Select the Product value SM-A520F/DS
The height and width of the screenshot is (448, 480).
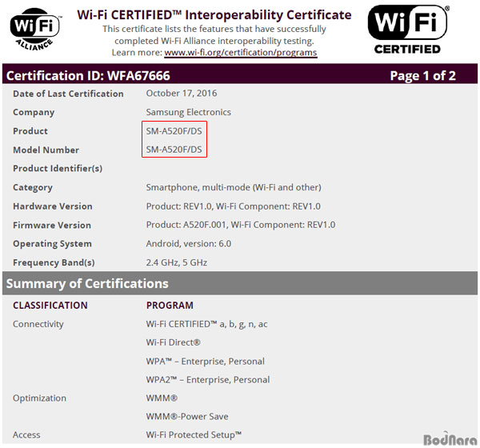(x=174, y=131)
